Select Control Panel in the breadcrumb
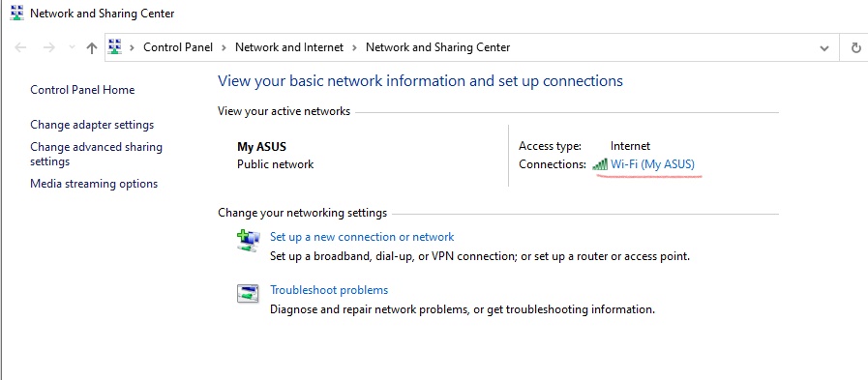Viewport: 868px width, 380px height. coord(178,47)
